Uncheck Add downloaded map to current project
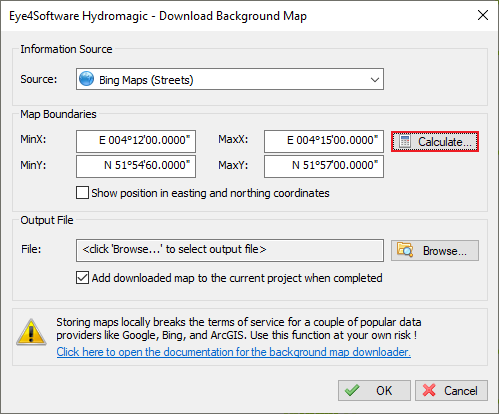The height and width of the screenshot is (414, 499). (x=82, y=278)
